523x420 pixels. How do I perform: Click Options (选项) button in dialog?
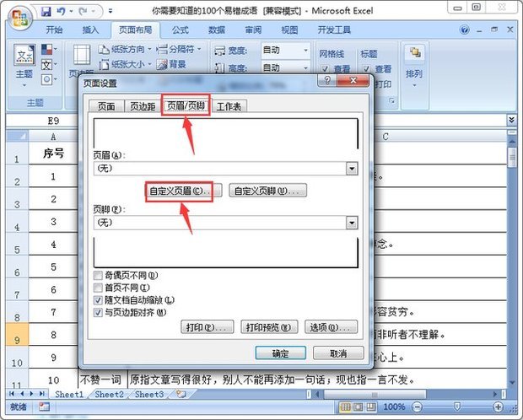[x=331, y=327]
